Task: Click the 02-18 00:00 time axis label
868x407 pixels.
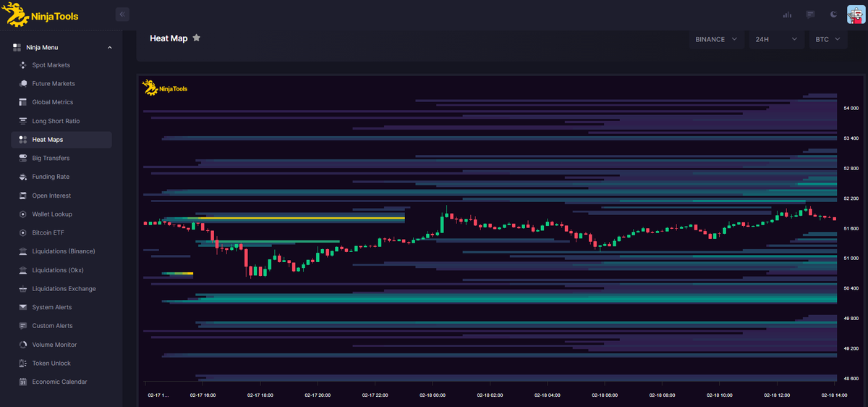Action: 433,395
